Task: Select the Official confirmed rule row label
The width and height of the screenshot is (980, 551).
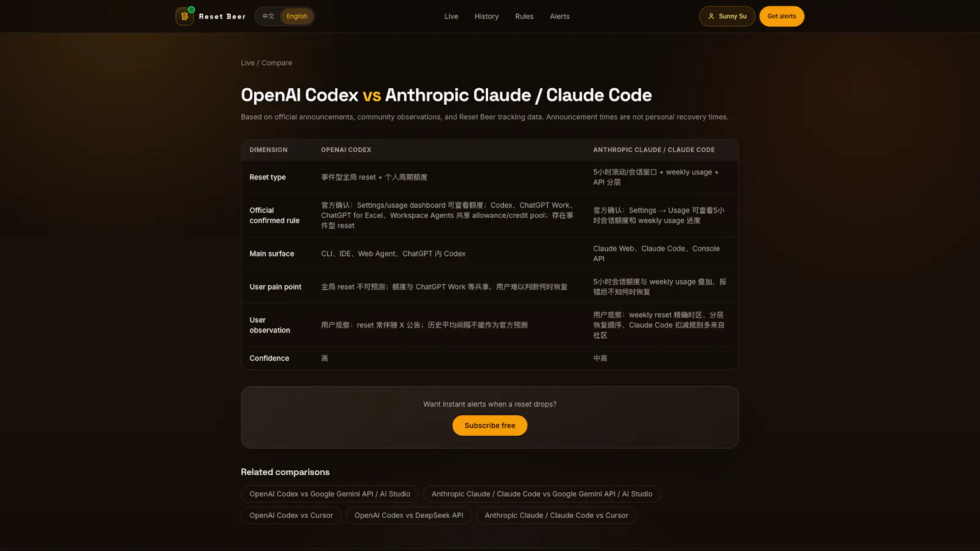Action: (x=274, y=216)
